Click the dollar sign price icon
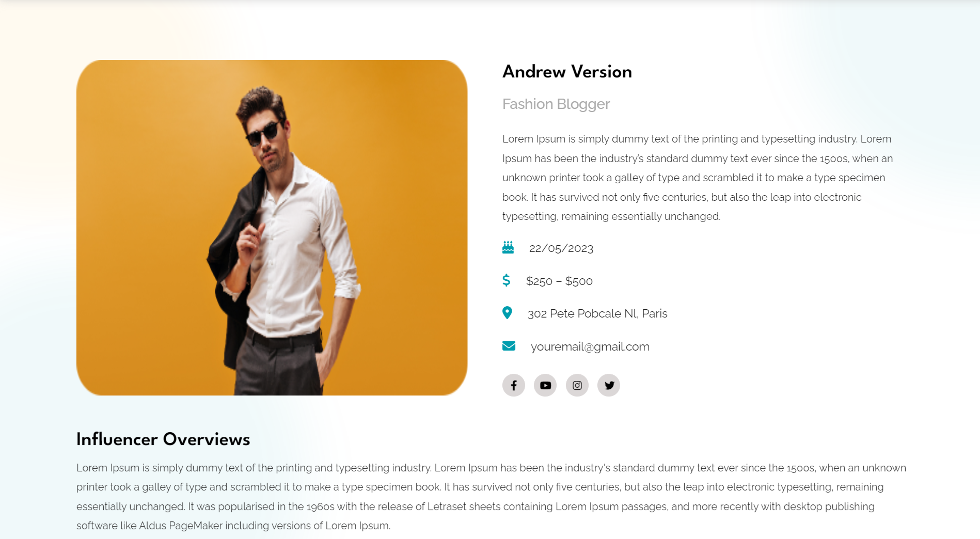The image size is (980, 539). (x=507, y=280)
